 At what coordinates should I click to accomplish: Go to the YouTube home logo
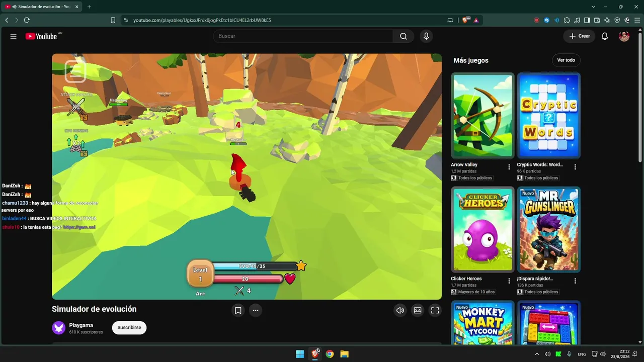(x=41, y=36)
